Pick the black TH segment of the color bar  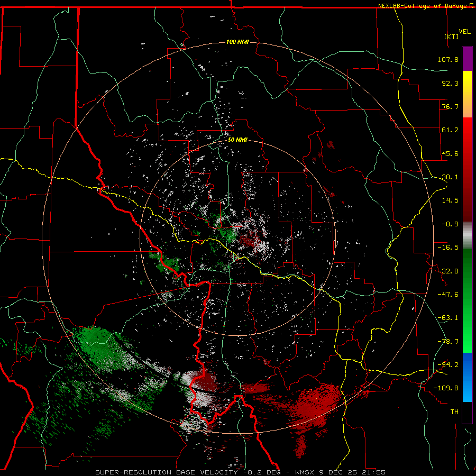467,412
